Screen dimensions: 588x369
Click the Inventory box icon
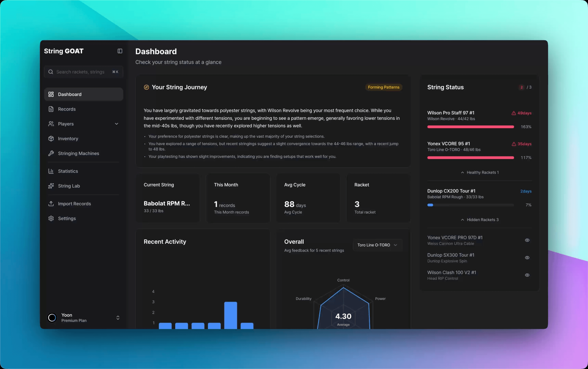click(51, 139)
